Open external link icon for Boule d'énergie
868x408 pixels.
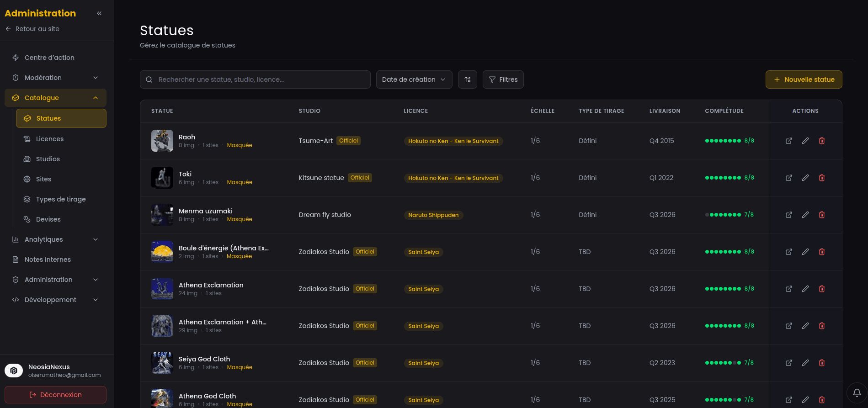click(788, 252)
